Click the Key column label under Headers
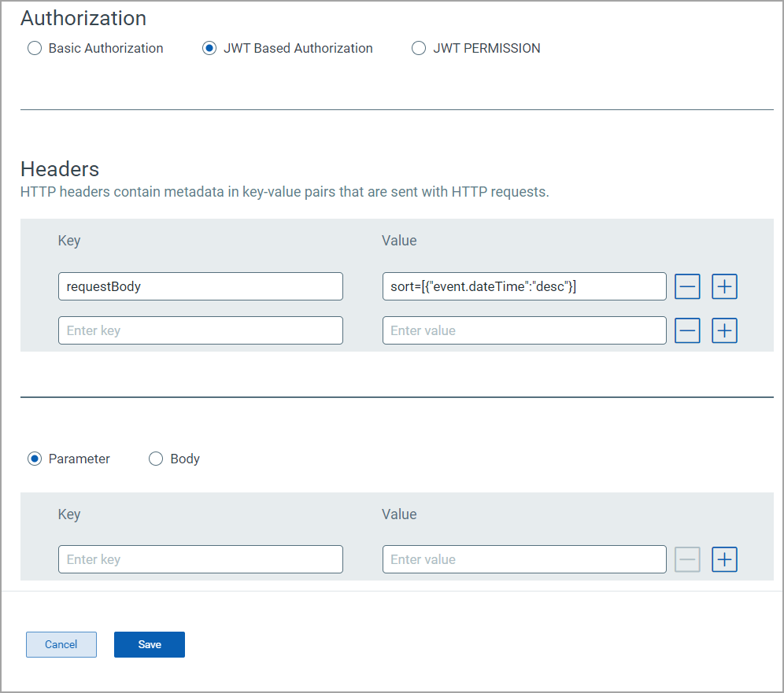This screenshot has width=784, height=693. click(69, 241)
